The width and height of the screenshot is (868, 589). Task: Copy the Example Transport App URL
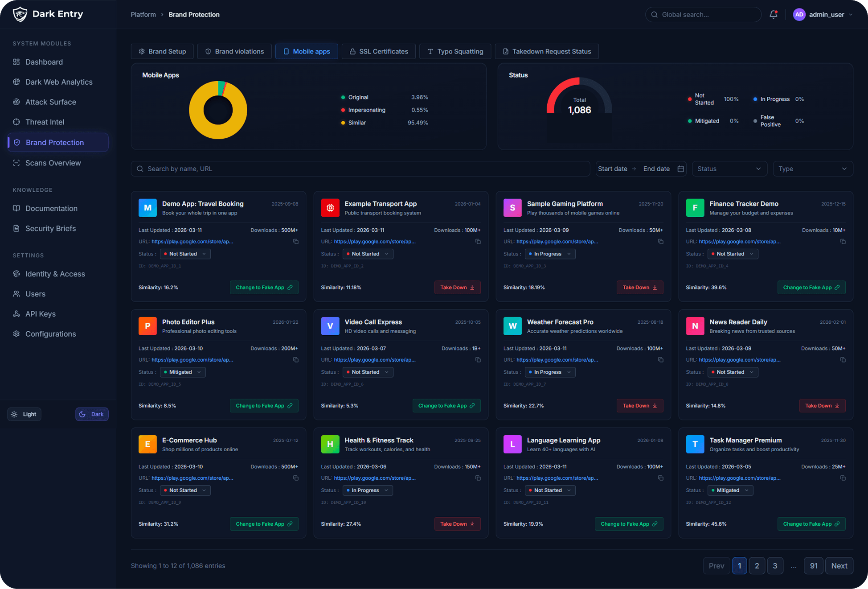point(478,242)
